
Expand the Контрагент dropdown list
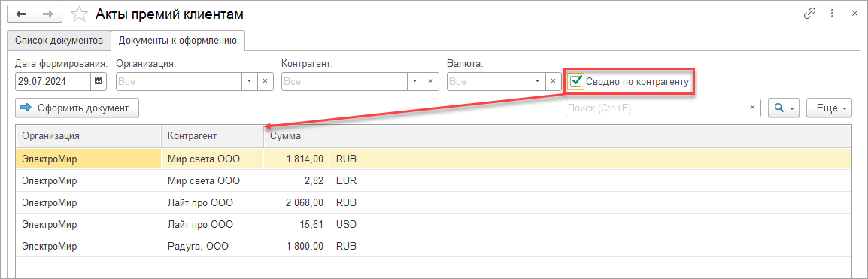(415, 81)
